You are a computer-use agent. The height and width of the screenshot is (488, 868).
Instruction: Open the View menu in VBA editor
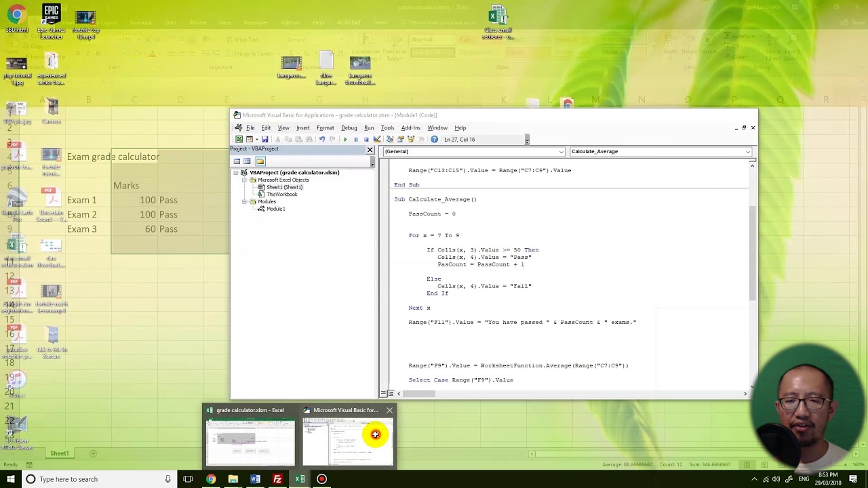[283, 128]
